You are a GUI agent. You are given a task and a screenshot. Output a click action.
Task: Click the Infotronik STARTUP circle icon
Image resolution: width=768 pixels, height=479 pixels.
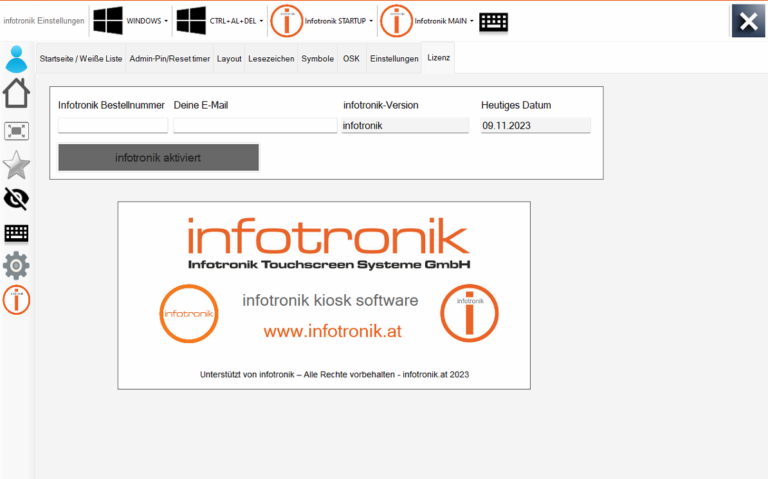287,21
